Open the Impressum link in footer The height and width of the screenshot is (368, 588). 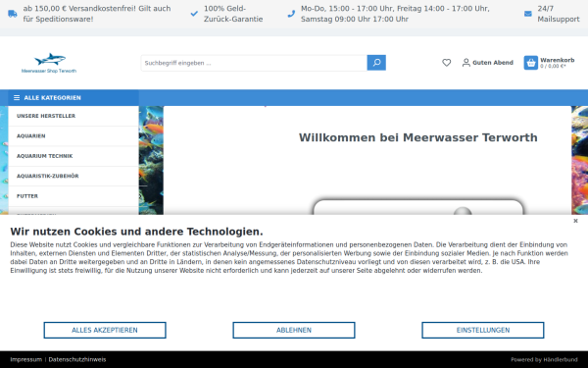pos(25,359)
